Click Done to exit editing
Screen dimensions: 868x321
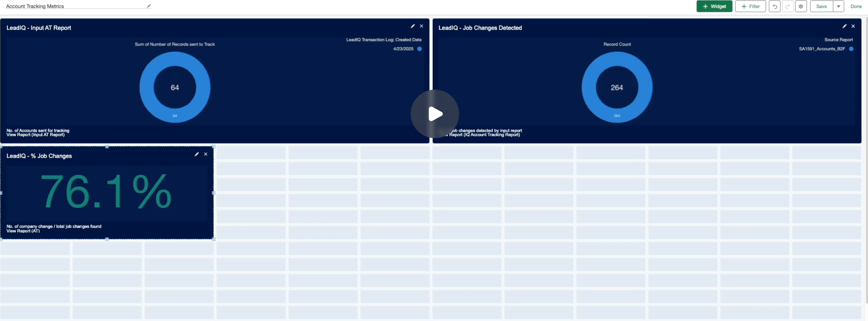pyautogui.click(x=856, y=6)
